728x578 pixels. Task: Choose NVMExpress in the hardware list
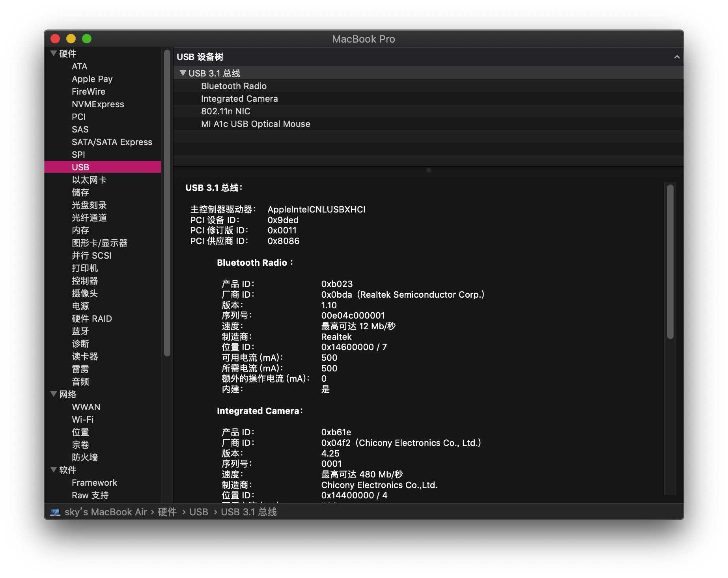pos(98,104)
